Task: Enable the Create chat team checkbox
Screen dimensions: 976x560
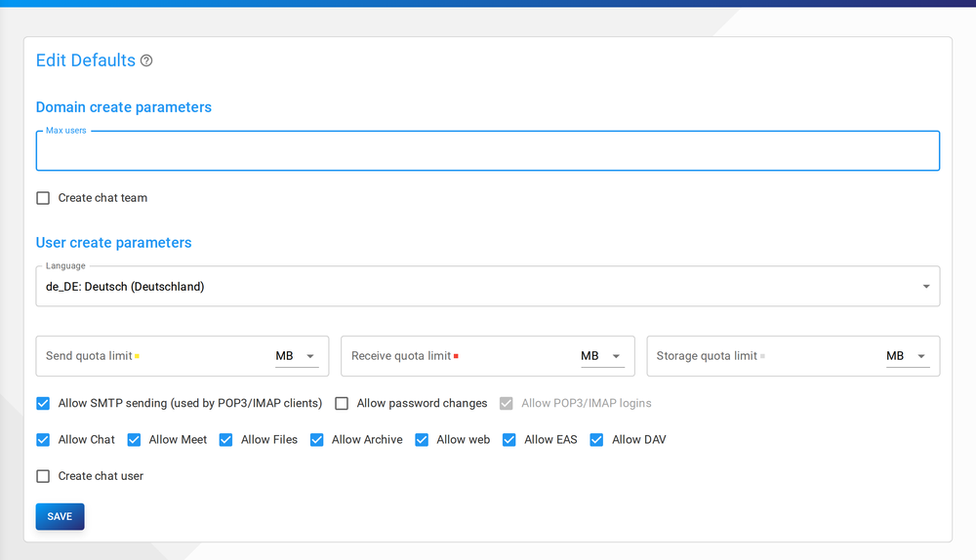Action: [43, 198]
